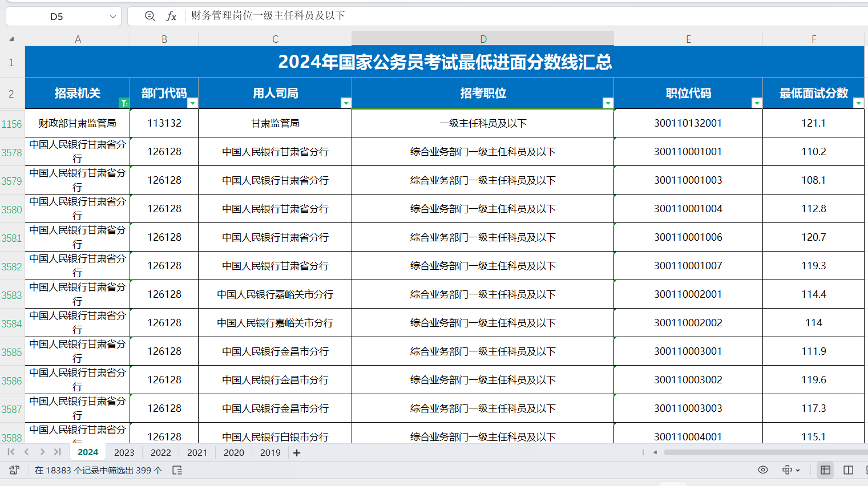Click position code 300110002002
Viewport: 868px width, 486px height.
point(688,323)
